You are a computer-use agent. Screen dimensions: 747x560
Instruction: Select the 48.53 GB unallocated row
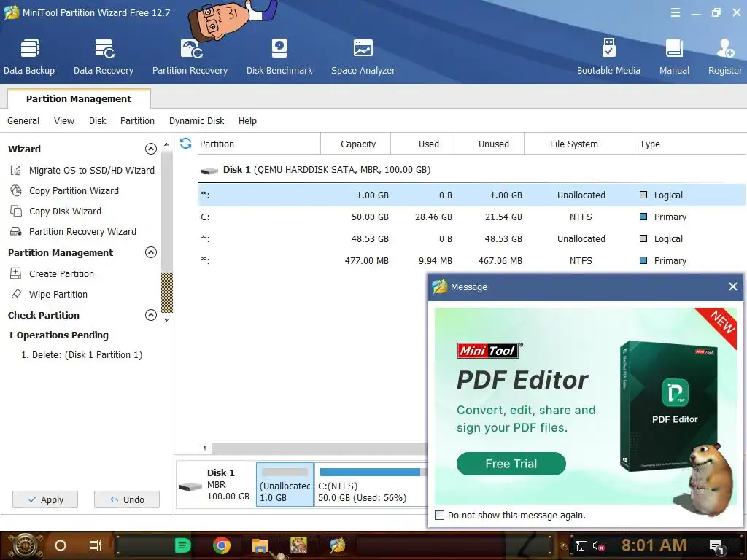click(472, 239)
